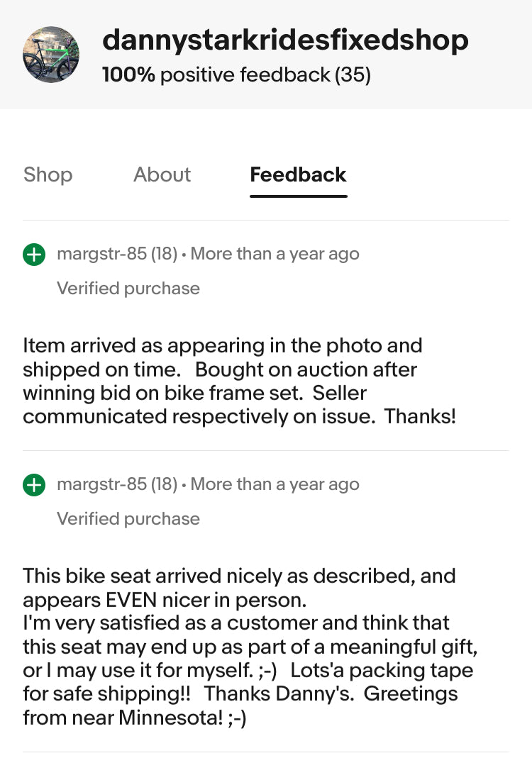Open margstr-85 profile on frame set review
532x758 pixels.
[101, 254]
